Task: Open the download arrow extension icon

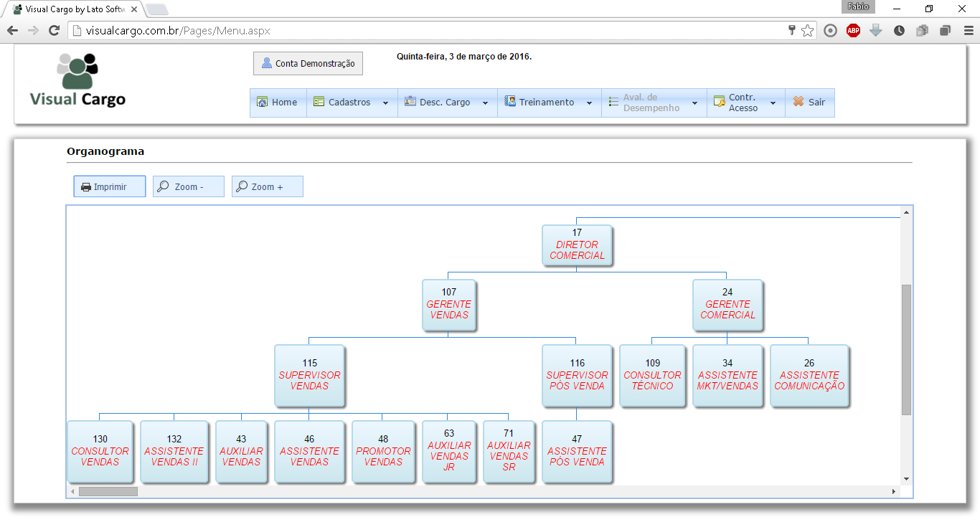Action: tap(876, 30)
